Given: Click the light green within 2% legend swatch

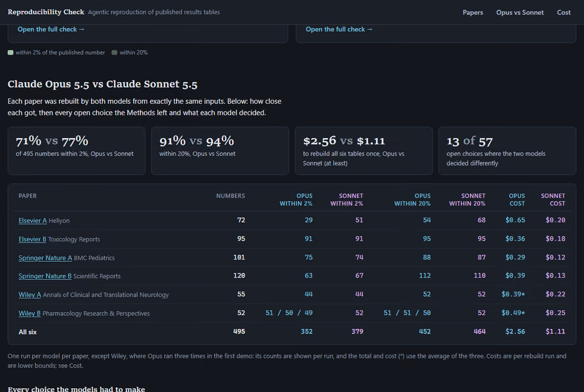Looking at the screenshot, I should click(10, 52).
